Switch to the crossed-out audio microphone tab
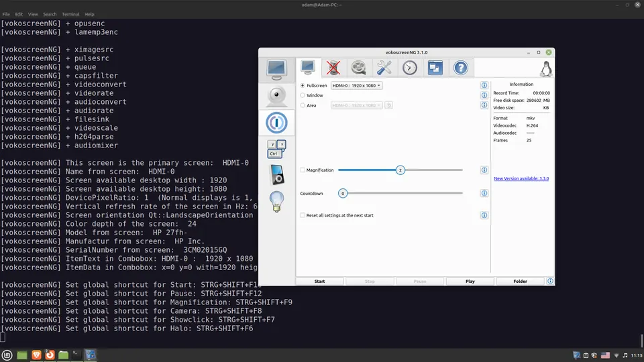 [x=333, y=68]
